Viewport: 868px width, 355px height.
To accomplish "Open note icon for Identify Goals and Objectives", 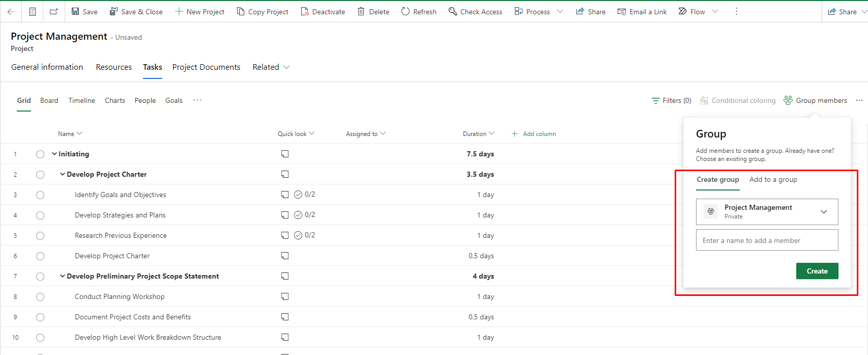I will [x=285, y=195].
